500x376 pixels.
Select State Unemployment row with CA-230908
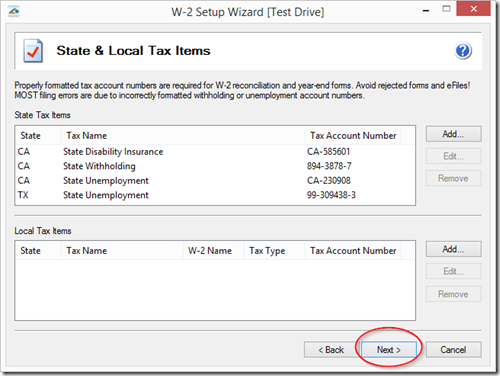coord(215,181)
